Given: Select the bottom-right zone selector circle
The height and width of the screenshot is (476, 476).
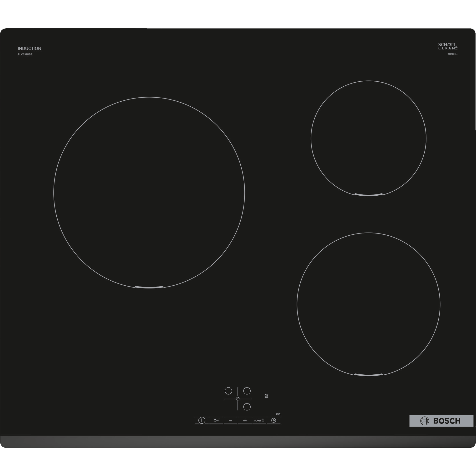Looking at the screenshot, I should coord(247,407).
